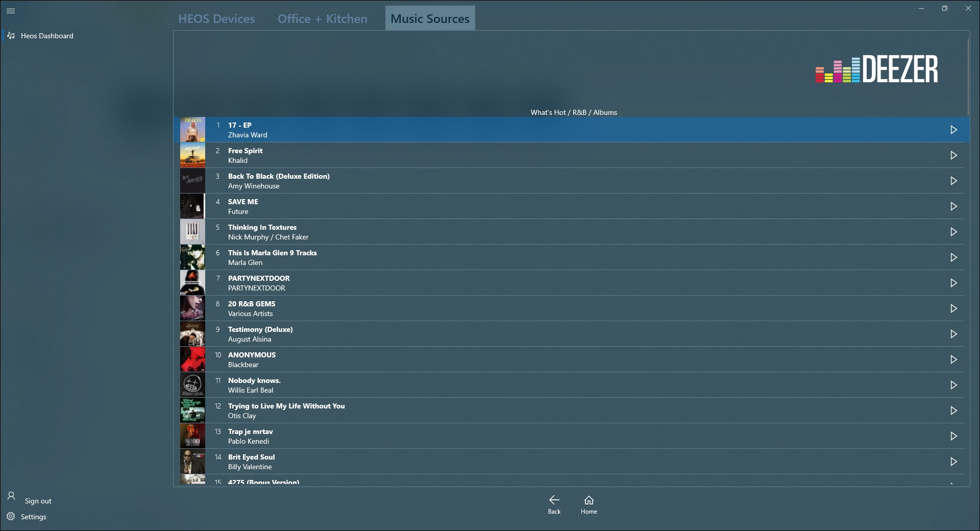
Task: Play Trying to Live My Life Without You
Action: [x=953, y=411]
